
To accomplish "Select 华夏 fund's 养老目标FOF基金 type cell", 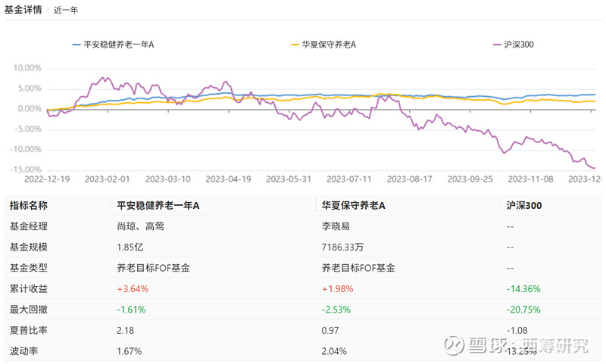I will [x=358, y=268].
